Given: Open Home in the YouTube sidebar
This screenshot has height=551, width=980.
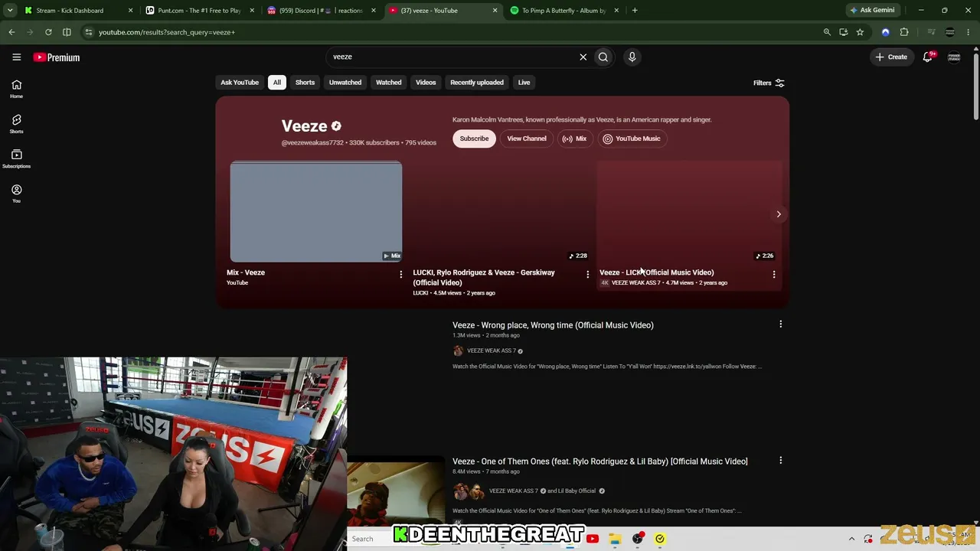Looking at the screenshot, I should [x=16, y=89].
